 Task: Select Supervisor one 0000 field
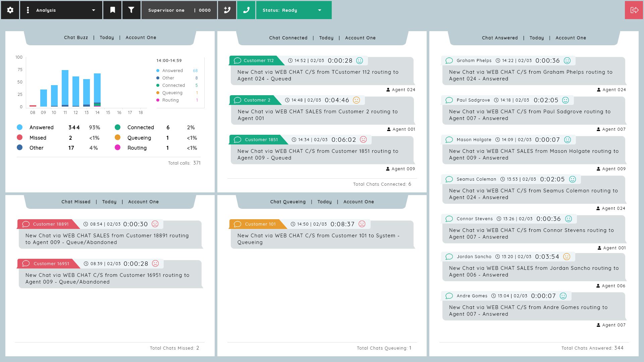[x=179, y=10]
